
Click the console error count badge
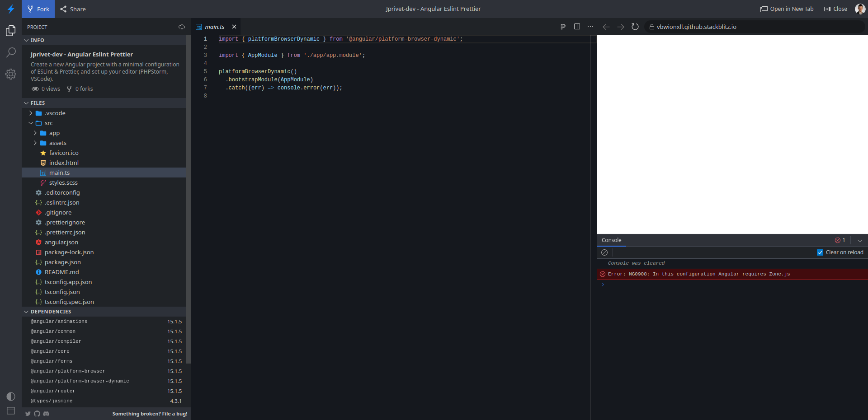point(840,240)
